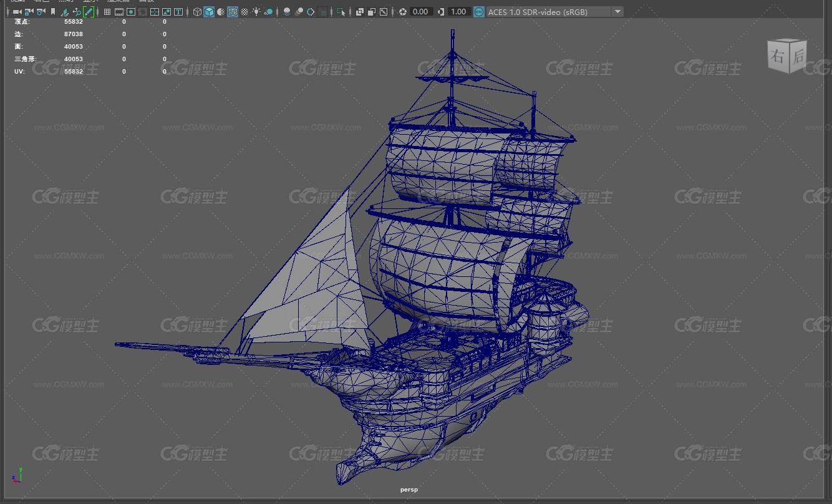Click the Use All Lights bulb icon
Screen dimensions: 832x504
tap(256, 11)
